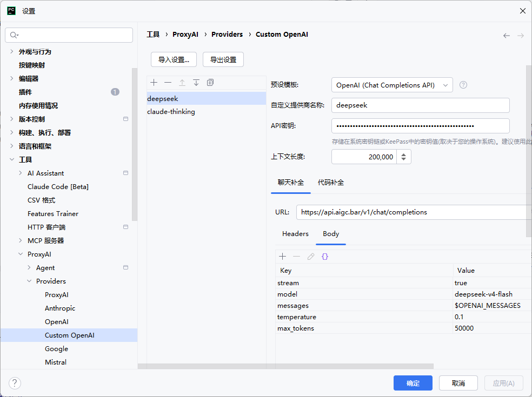Screen dimensions: 532x397
Task: Click the PyCharm logo icon in title bar
Action: [x=11, y=11]
